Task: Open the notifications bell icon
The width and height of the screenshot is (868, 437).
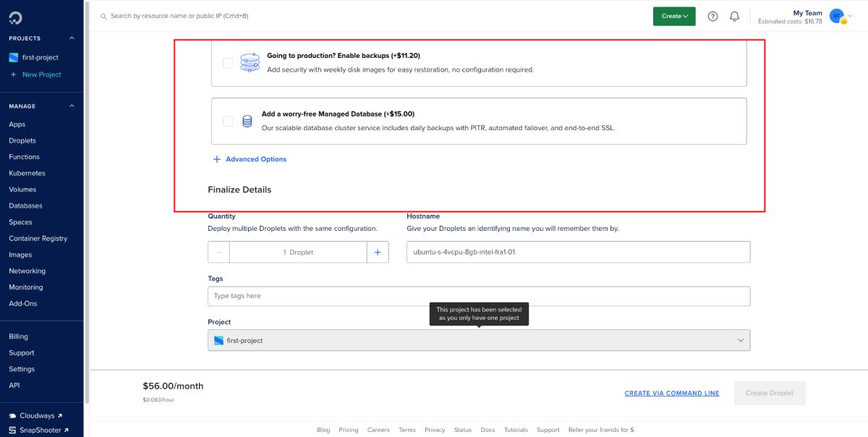Action: pyautogui.click(x=734, y=16)
